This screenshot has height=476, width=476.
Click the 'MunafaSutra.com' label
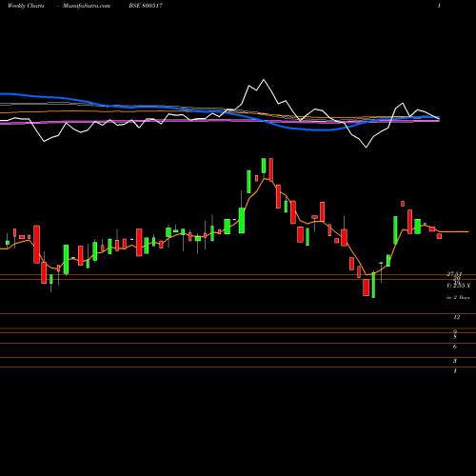click(x=87, y=6)
